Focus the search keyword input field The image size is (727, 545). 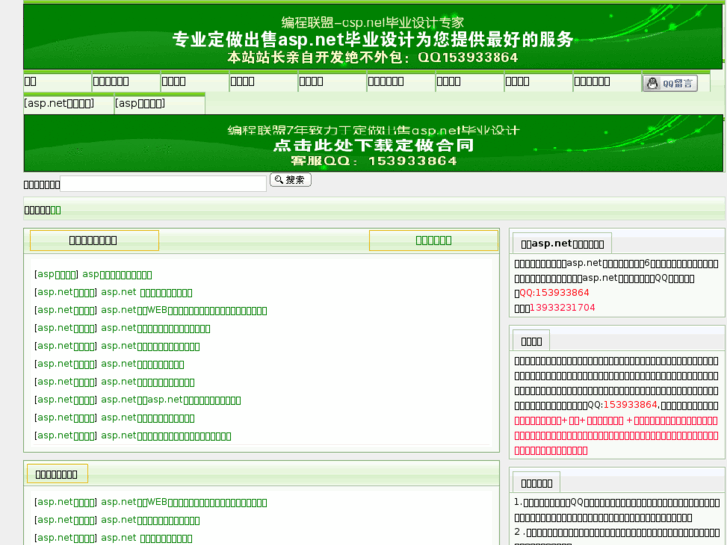(x=163, y=184)
